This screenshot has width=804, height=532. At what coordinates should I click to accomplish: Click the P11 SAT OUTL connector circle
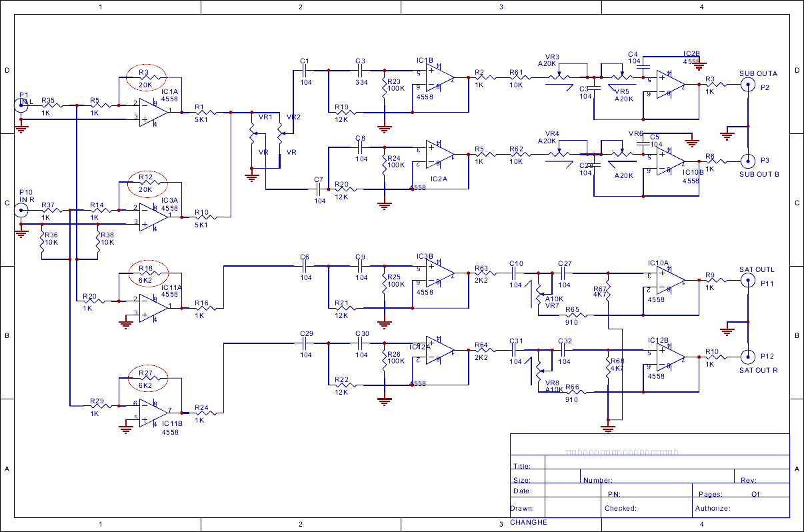click(747, 281)
